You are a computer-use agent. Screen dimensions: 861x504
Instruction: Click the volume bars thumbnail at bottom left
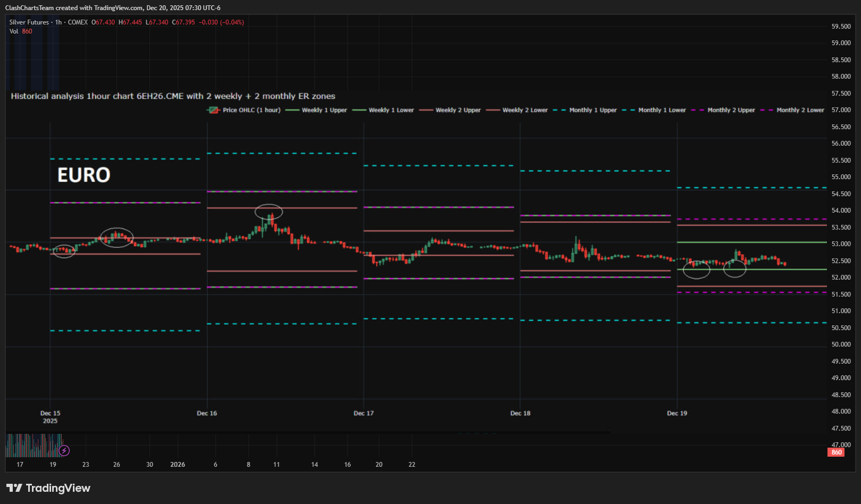click(34, 446)
